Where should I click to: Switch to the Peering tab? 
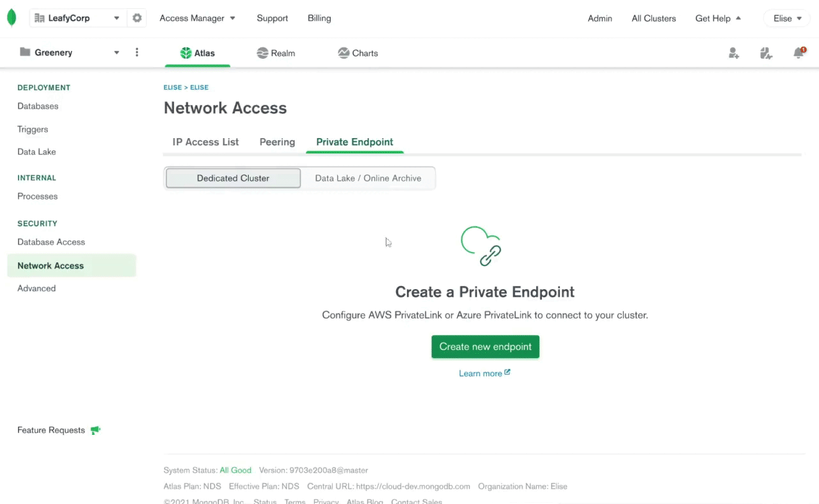[277, 142]
